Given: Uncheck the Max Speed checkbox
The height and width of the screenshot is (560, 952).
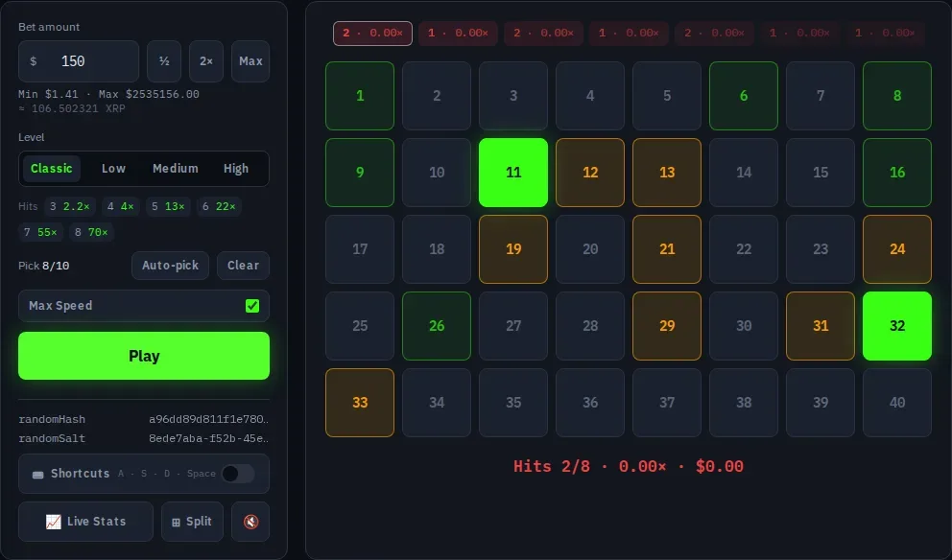Looking at the screenshot, I should (252, 306).
